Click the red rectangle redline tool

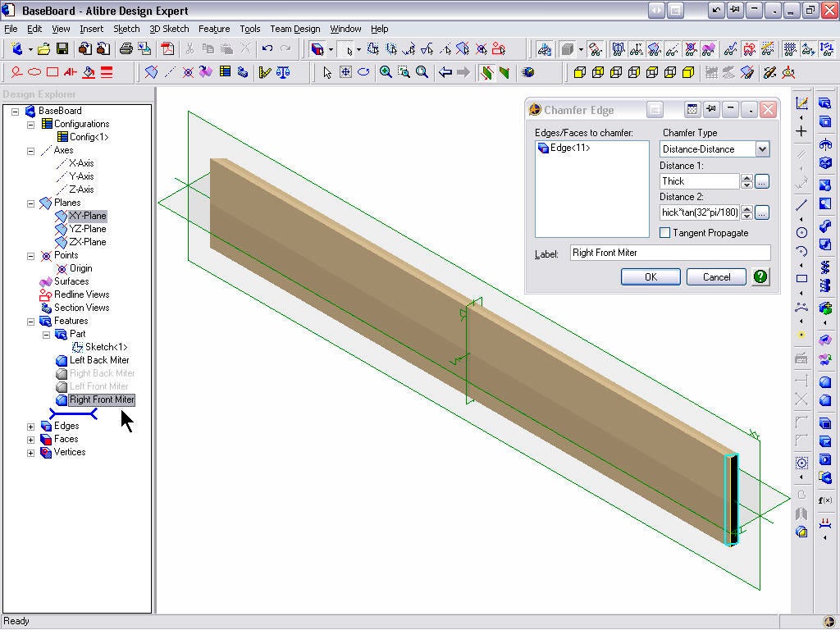tap(52, 72)
